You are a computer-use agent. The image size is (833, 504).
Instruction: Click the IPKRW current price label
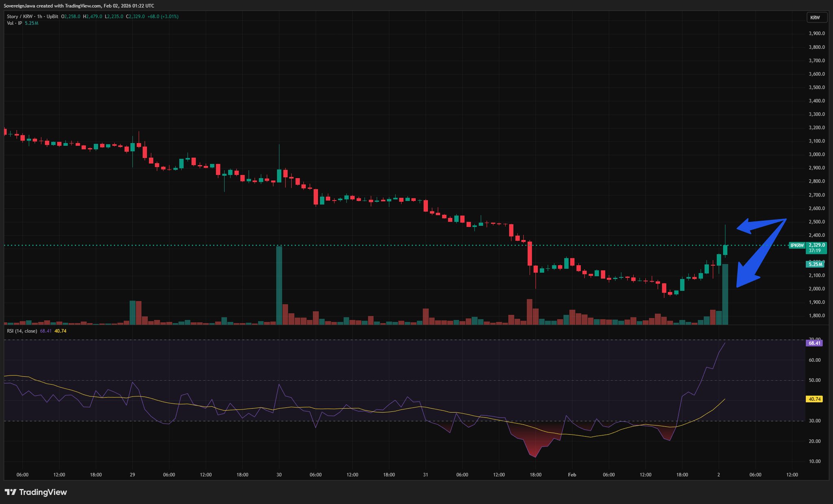click(x=797, y=245)
